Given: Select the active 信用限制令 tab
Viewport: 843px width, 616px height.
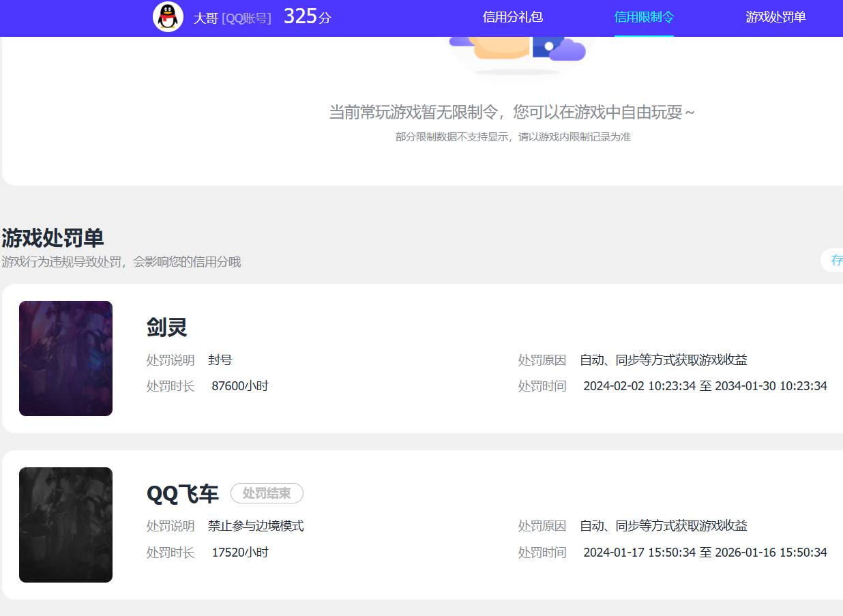Looking at the screenshot, I should [x=644, y=17].
